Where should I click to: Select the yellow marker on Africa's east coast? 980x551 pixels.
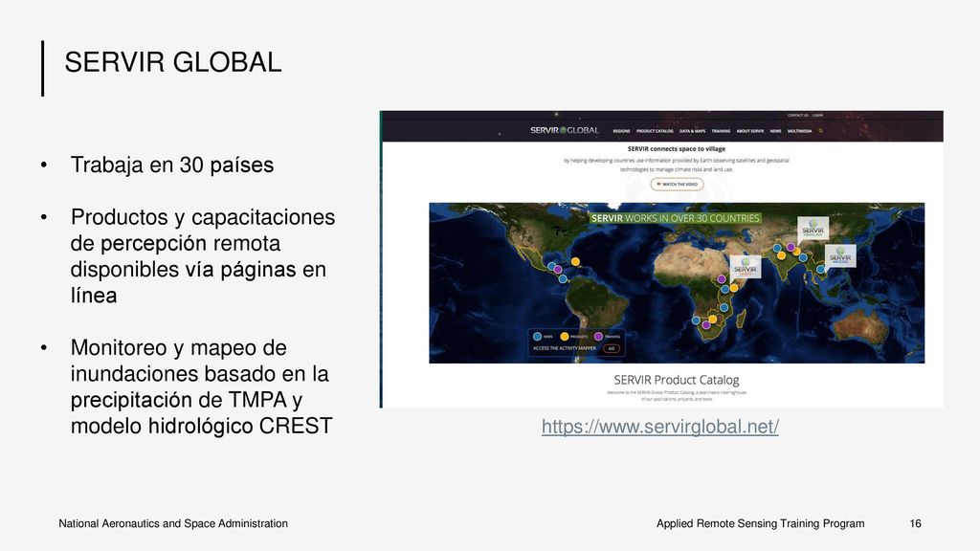734,288
